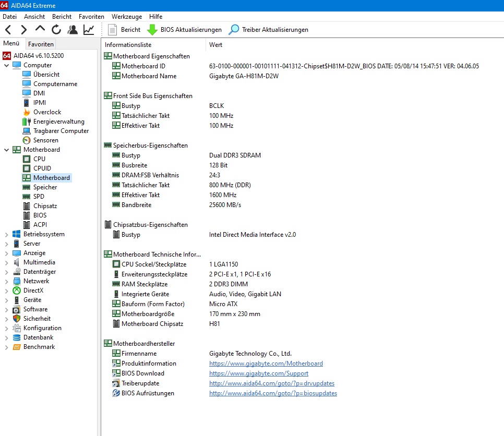504x436 pixels.
Task: Open the aida64.com biosupdates link
Action: tap(273, 393)
